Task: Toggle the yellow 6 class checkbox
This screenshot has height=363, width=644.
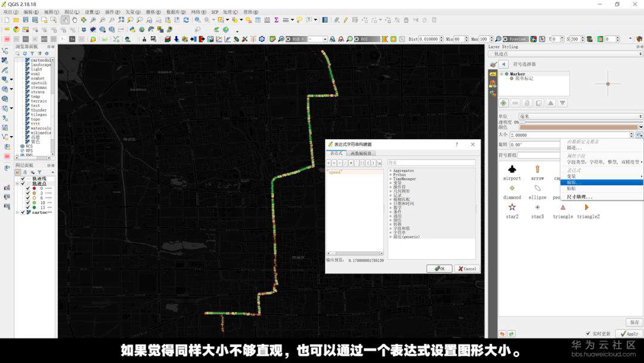Action: point(28,198)
